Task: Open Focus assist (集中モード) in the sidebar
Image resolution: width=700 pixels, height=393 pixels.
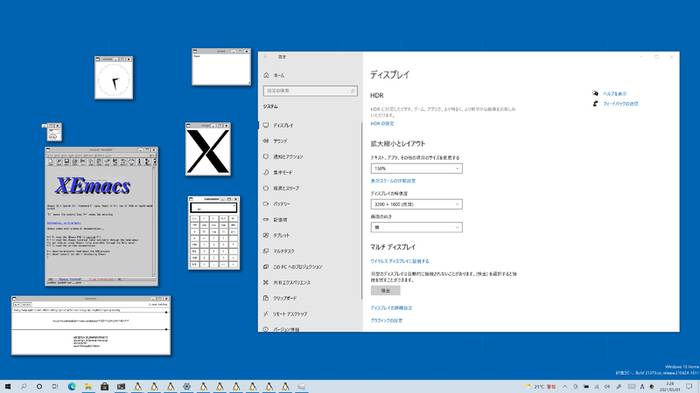Action: [283, 172]
